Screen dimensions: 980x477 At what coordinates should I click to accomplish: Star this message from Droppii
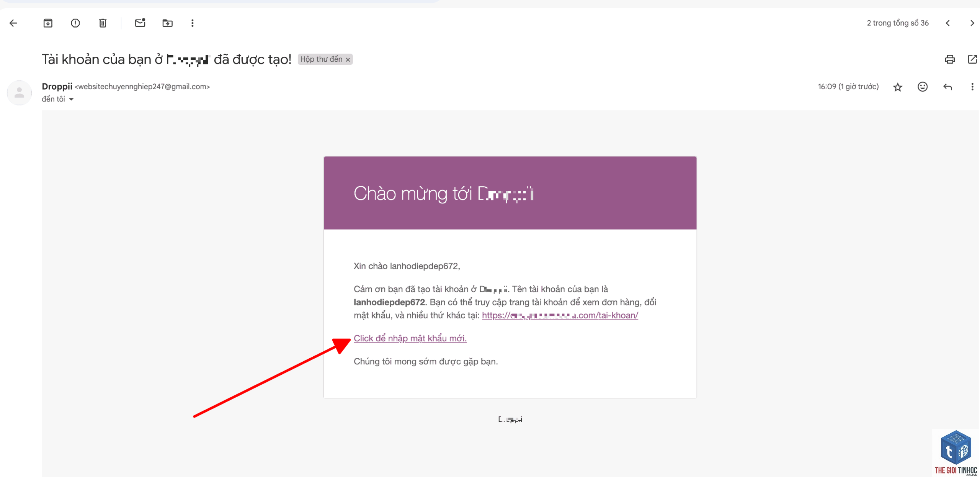[x=898, y=87]
